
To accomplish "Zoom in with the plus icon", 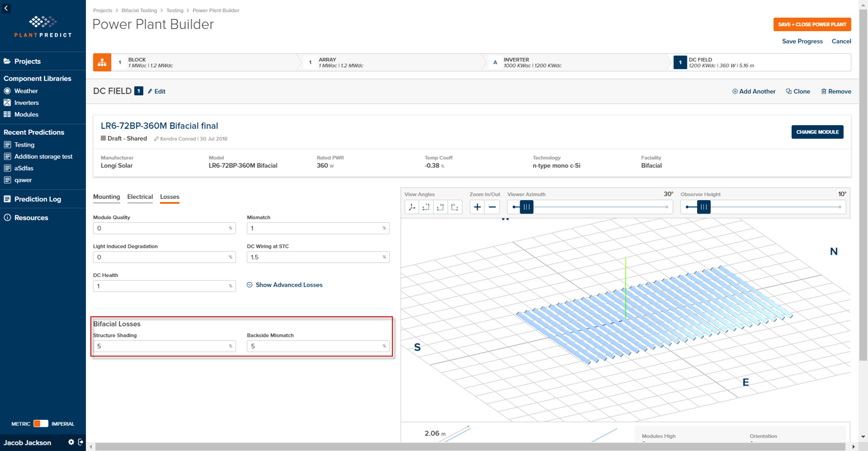I will click(x=477, y=207).
